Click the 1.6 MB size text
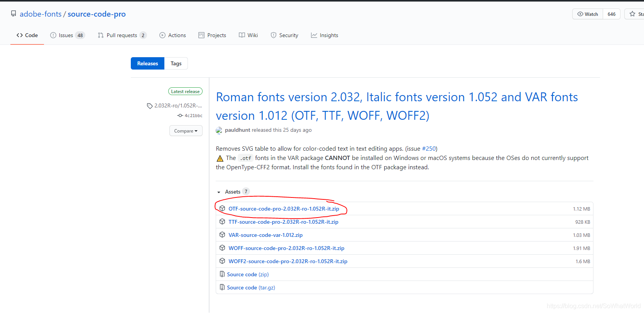 click(x=583, y=261)
